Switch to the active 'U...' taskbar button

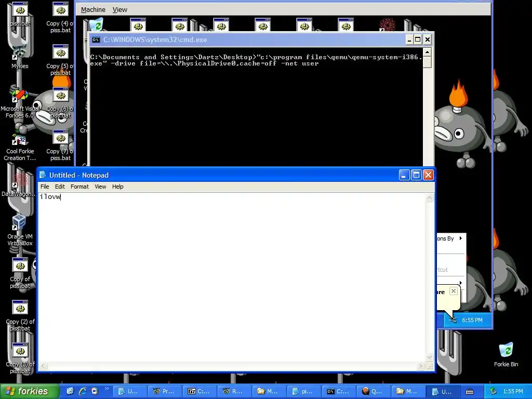coord(443,391)
